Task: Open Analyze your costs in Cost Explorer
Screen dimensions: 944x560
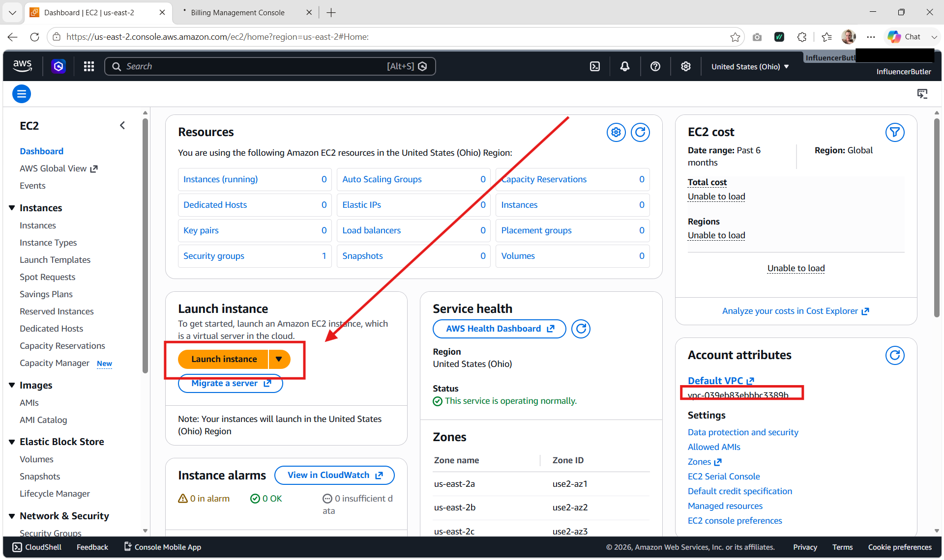Action: (796, 311)
